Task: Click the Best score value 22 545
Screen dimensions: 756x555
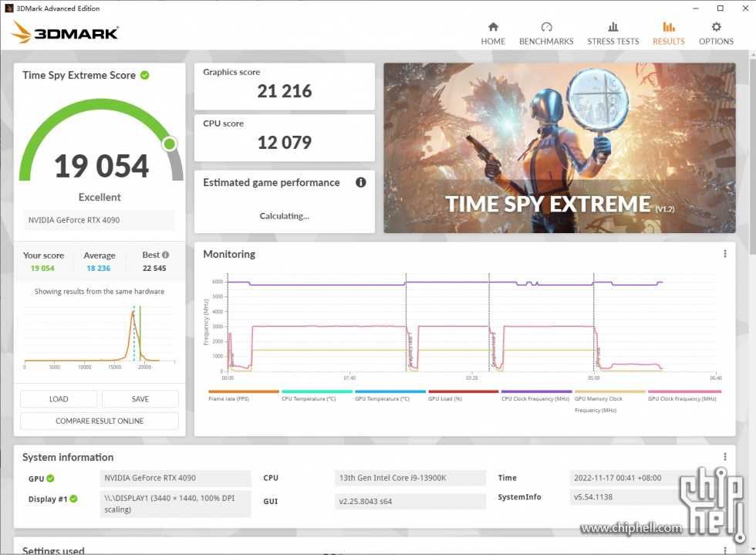Action: click(x=154, y=269)
